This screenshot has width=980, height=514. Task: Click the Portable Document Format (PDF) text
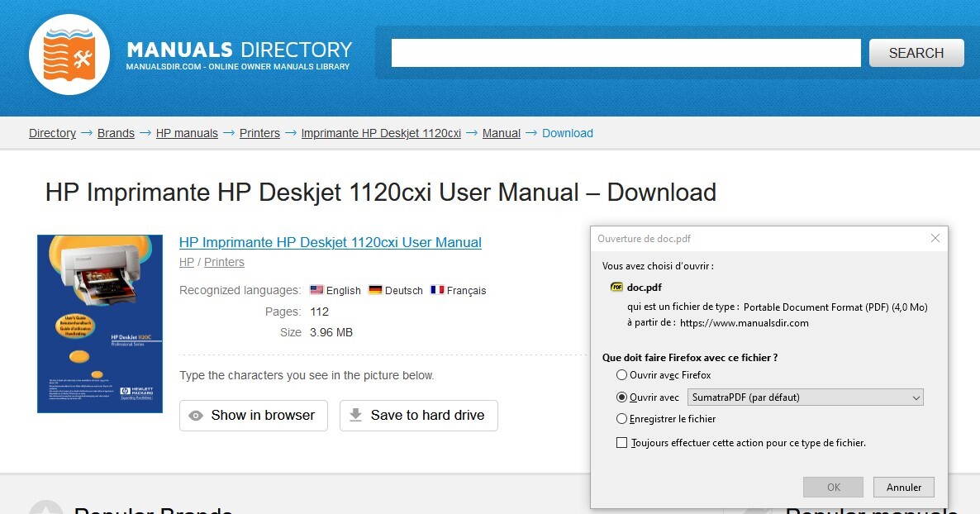(816, 307)
